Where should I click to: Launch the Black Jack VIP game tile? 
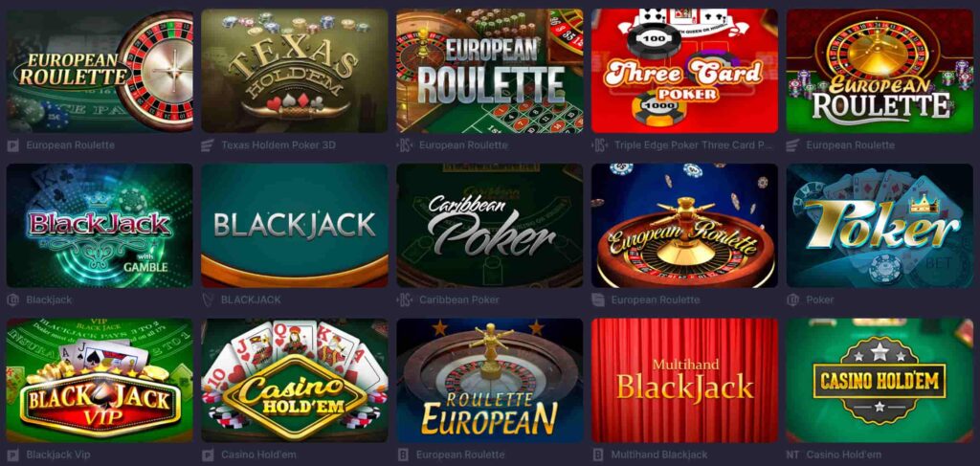(100, 381)
